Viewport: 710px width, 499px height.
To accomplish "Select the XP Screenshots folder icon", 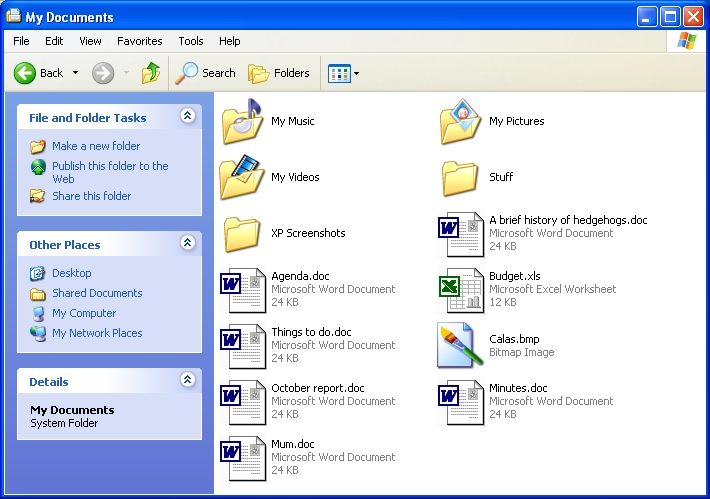I will pyautogui.click(x=242, y=234).
